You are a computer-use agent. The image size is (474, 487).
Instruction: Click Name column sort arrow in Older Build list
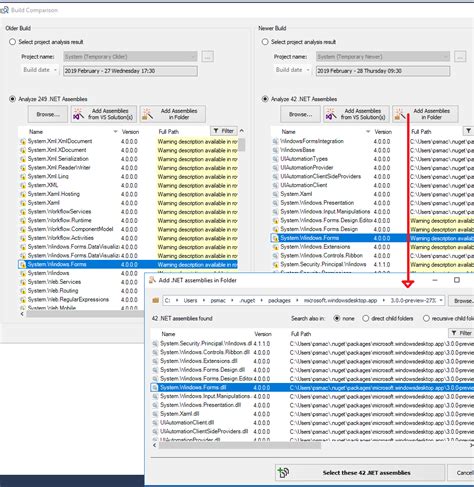(115, 132)
